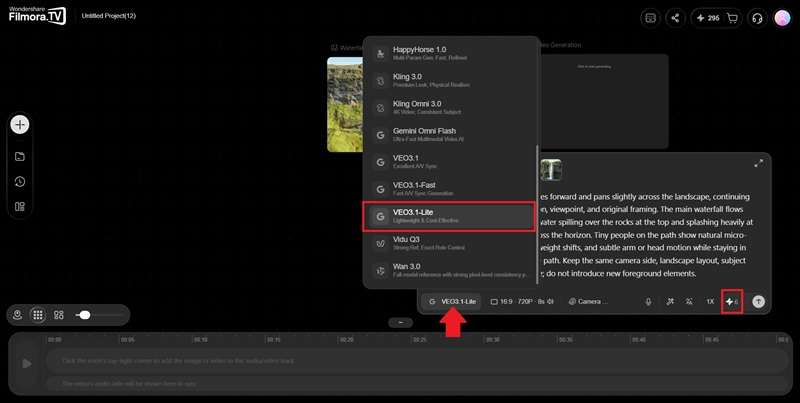The width and height of the screenshot is (800, 403).
Task: Click inside the prompt text area
Action: tap(647, 235)
